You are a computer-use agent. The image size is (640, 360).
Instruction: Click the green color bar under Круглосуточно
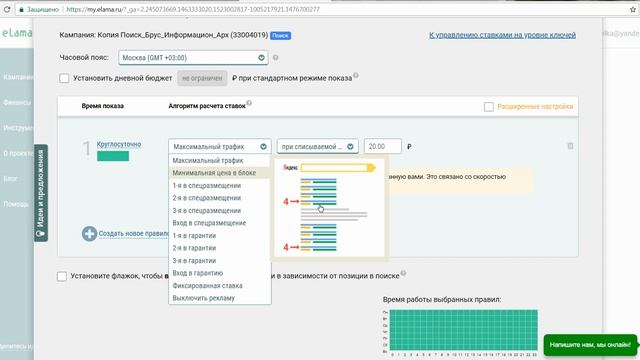[113, 156]
